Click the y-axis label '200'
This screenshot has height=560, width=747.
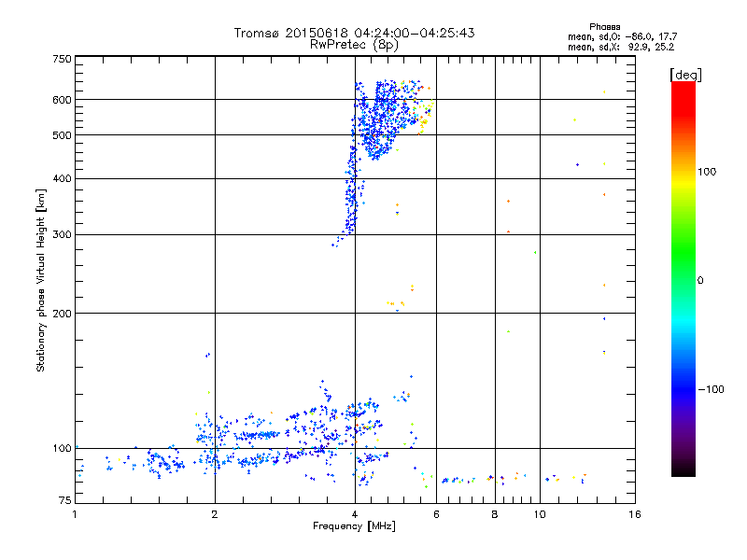pos(63,314)
